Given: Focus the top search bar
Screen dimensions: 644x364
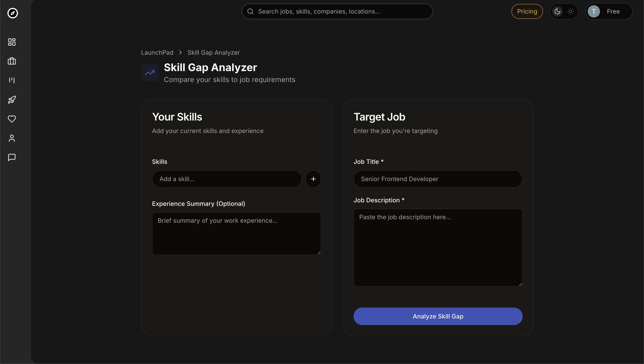Looking at the screenshot, I should pyautogui.click(x=337, y=12).
